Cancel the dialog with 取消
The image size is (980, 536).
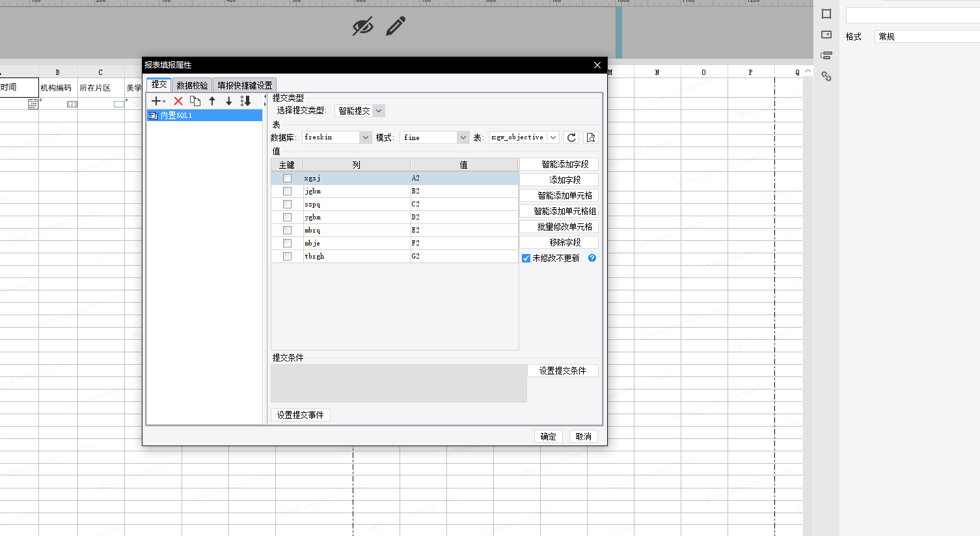[x=583, y=436]
